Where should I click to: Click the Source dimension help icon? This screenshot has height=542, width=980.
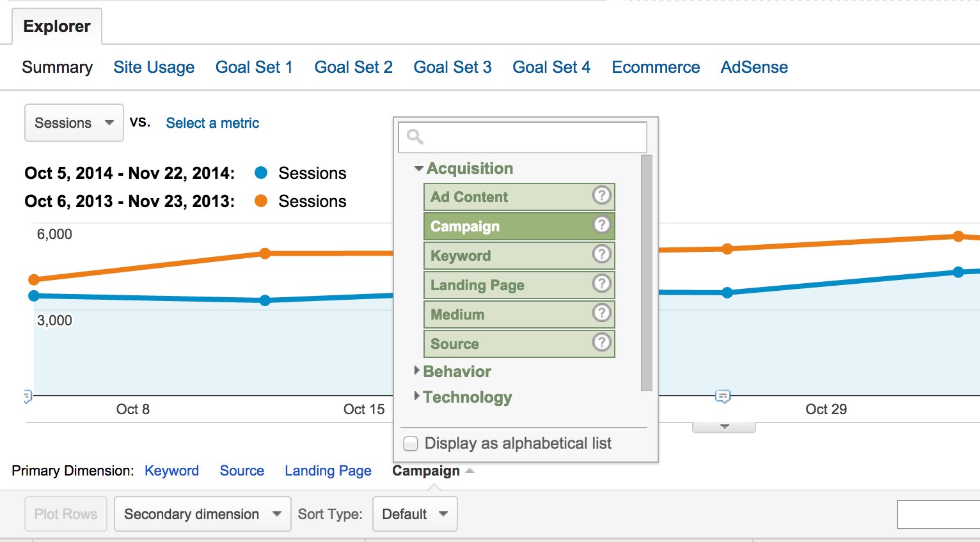click(x=601, y=343)
